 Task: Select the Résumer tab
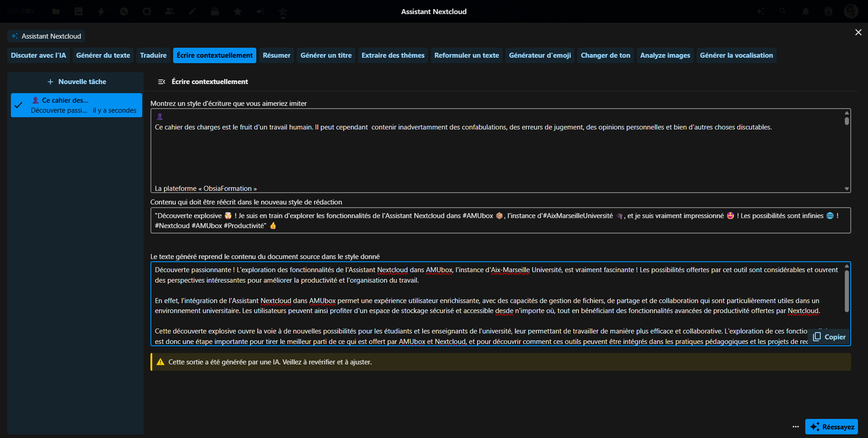(x=276, y=55)
